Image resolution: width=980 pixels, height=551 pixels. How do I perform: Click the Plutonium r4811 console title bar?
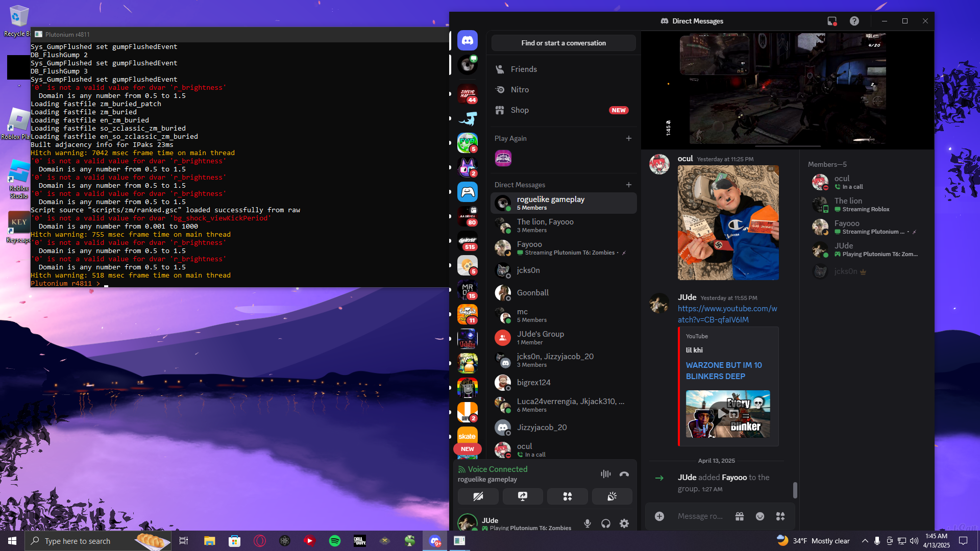[x=240, y=35]
